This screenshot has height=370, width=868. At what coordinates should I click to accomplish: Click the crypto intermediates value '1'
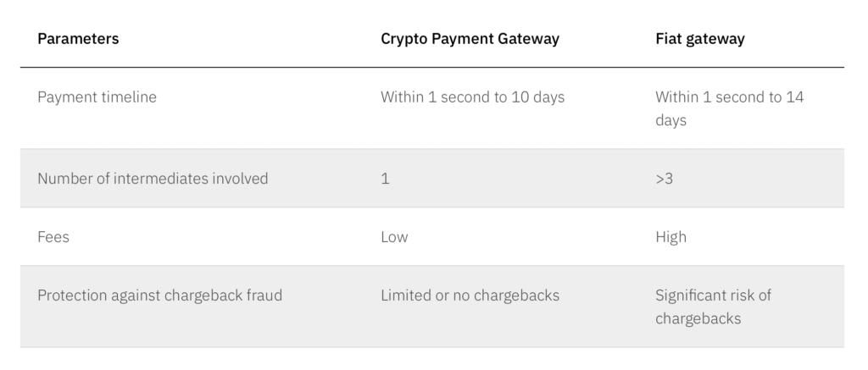click(x=386, y=179)
